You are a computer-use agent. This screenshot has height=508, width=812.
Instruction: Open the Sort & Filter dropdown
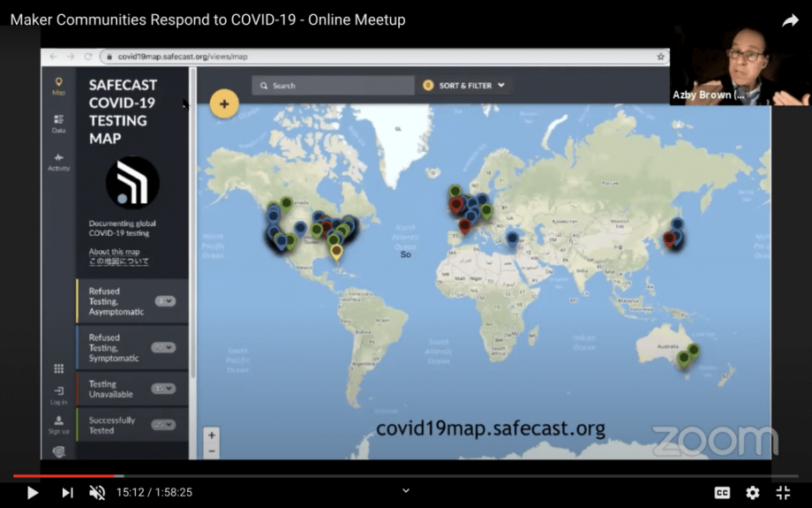pos(464,86)
